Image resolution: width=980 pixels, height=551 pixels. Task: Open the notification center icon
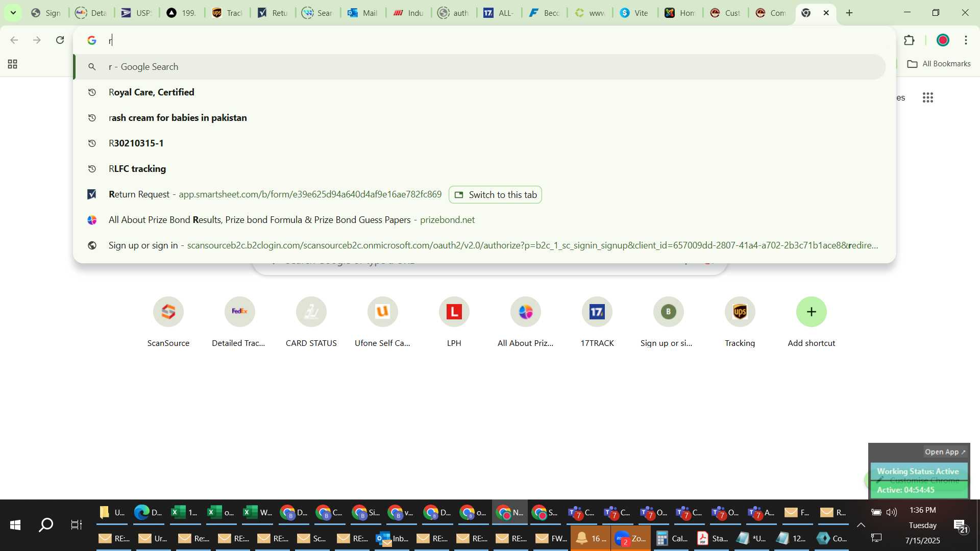pyautogui.click(x=961, y=526)
